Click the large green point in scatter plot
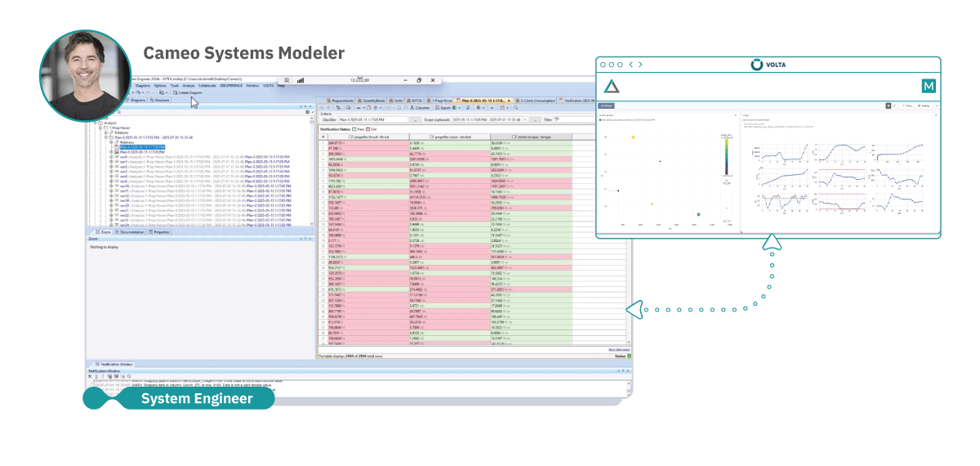The image size is (980, 466). 699,215
